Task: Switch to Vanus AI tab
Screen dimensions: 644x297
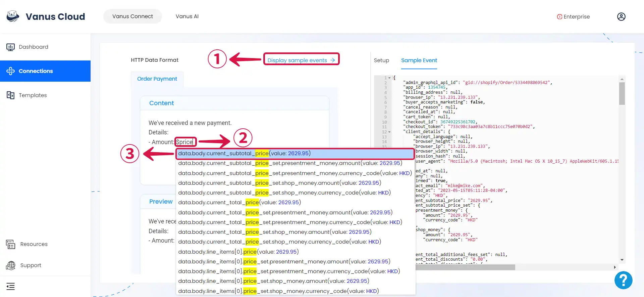Action: (x=187, y=16)
